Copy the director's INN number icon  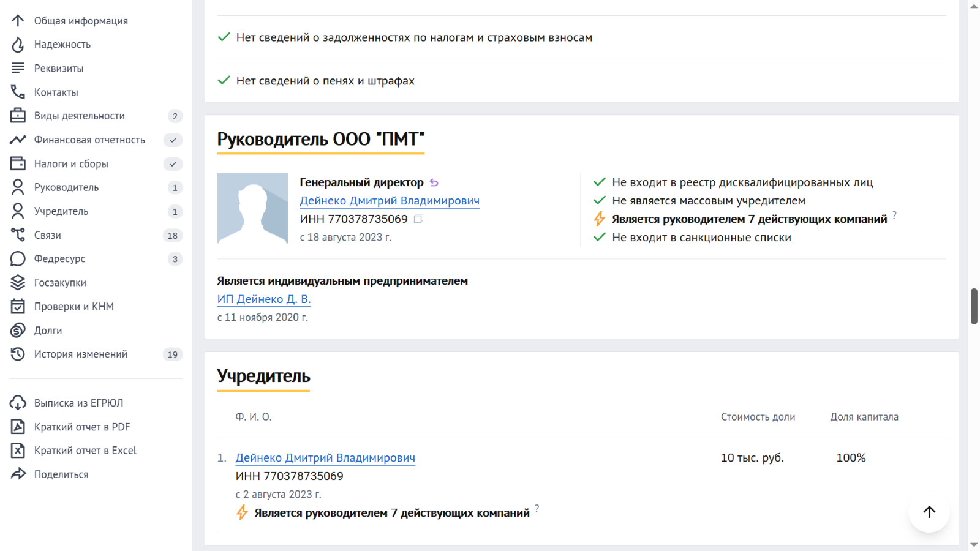click(x=418, y=219)
